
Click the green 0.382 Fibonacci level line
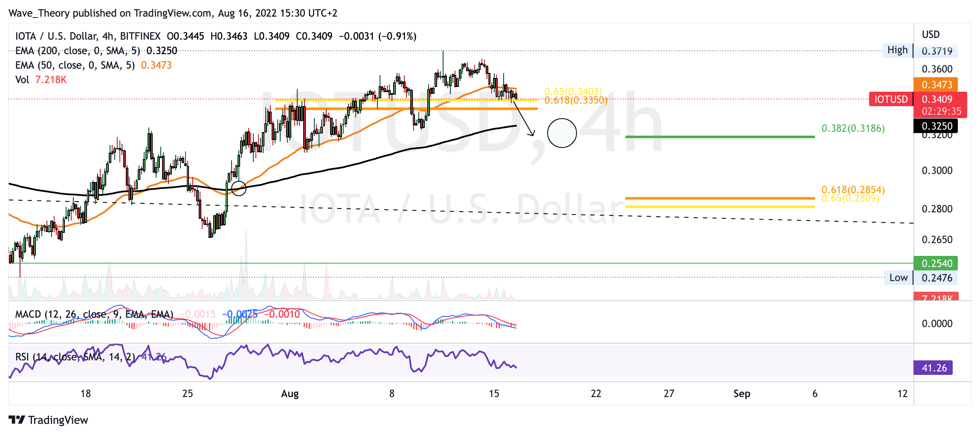[720, 137]
